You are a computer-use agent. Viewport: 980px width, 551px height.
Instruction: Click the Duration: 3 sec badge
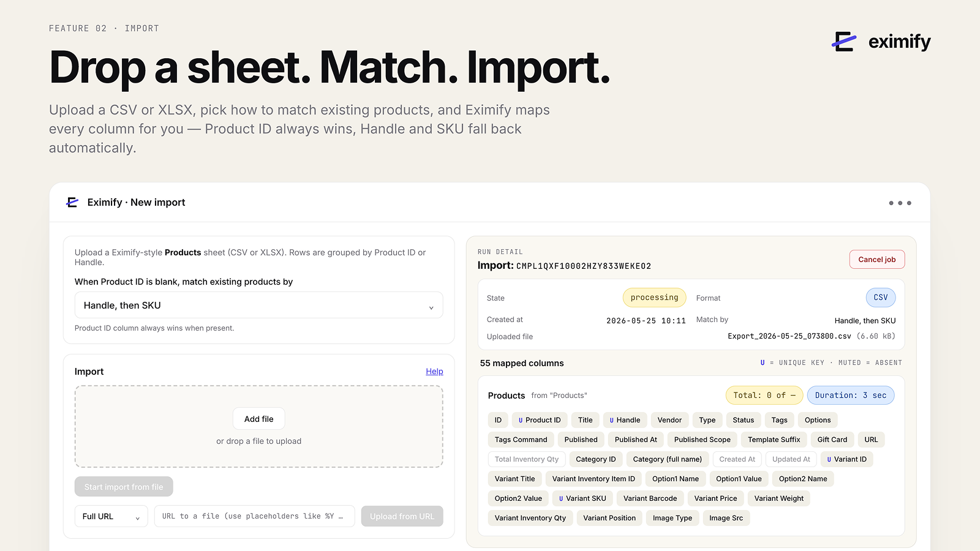[851, 395]
